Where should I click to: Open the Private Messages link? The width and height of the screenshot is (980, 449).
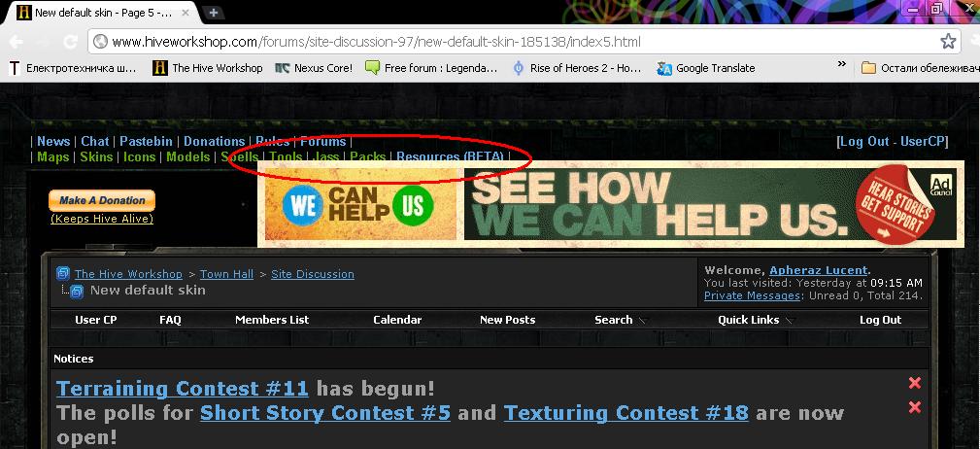click(752, 295)
